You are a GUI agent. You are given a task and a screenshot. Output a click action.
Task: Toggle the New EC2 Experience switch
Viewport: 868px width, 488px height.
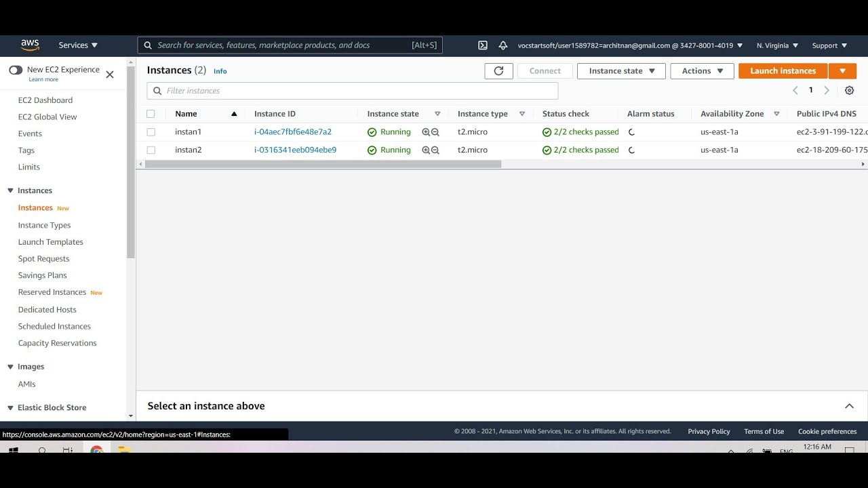pyautogui.click(x=16, y=70)
